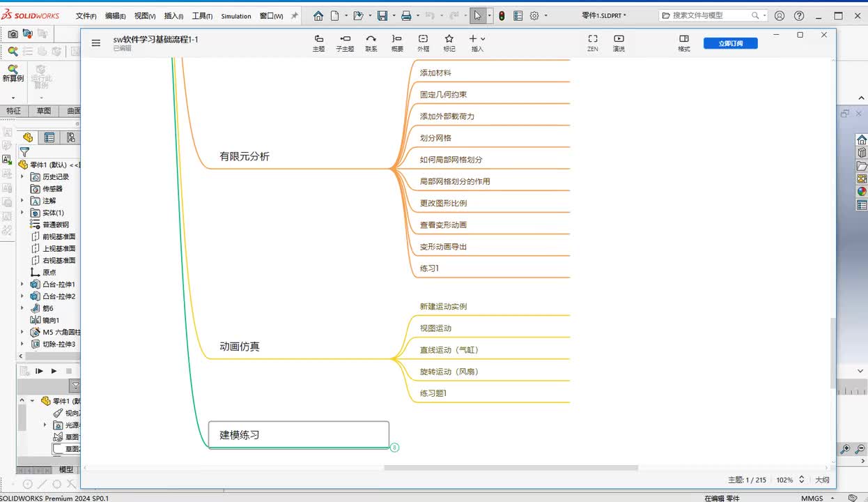
Task: Toggle the pin on the SolidWorks menu bar
Action: click(x=294, y=15)
